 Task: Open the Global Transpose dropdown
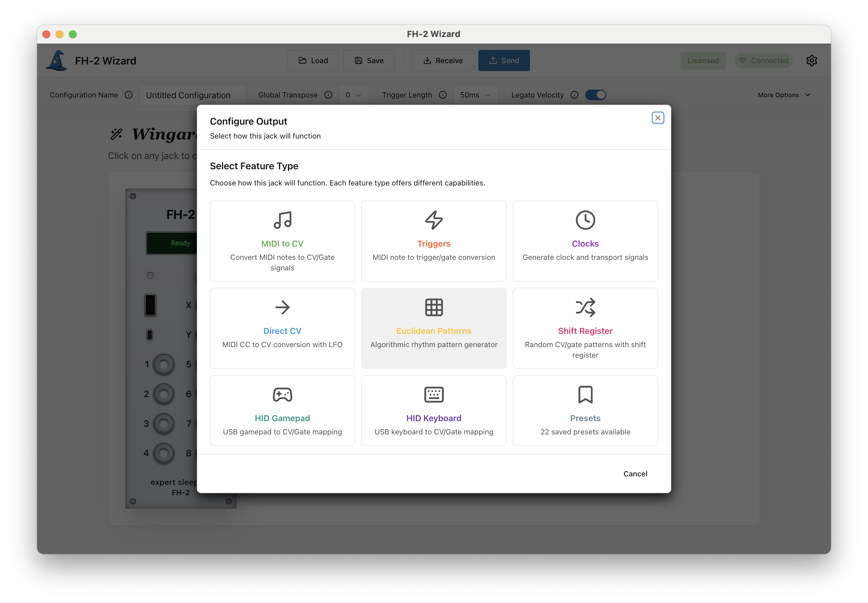point(354,95)
